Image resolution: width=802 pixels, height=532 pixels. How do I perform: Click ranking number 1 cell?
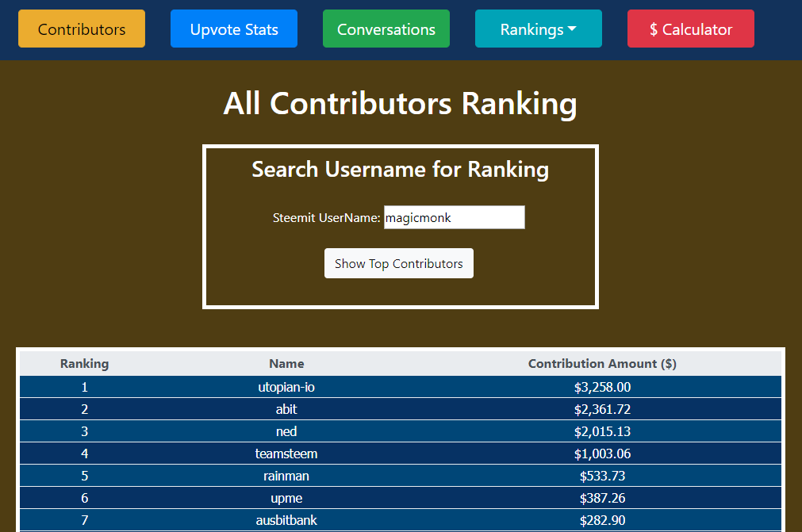coord(84,387)
